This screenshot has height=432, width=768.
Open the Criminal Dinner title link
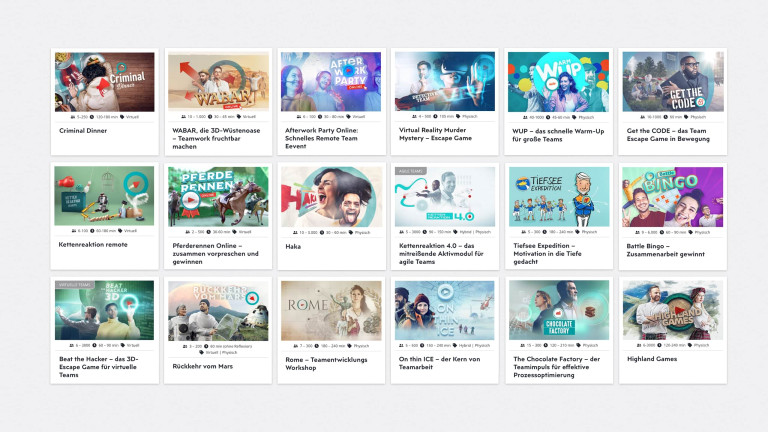coord(85,131)
